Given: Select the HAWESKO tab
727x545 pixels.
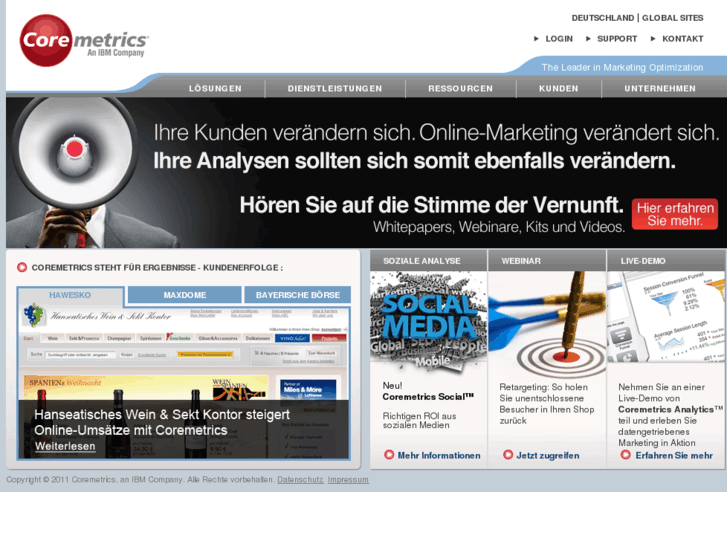Looking at the screenshot, I should click(70, 295).
